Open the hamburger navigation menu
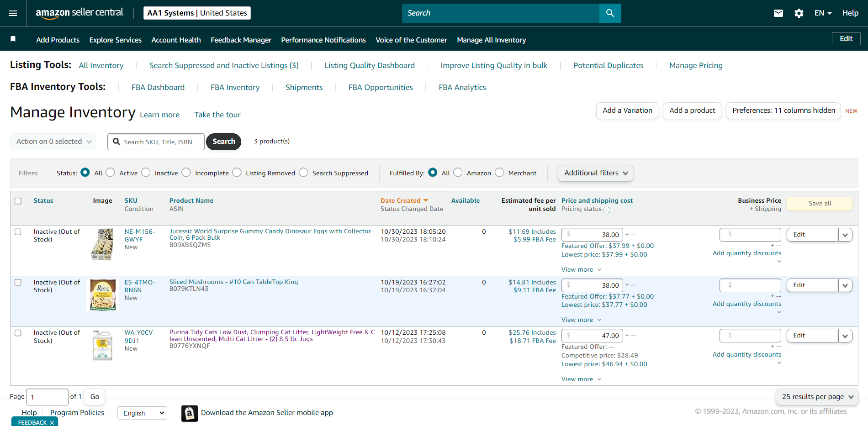 point(13,13)
